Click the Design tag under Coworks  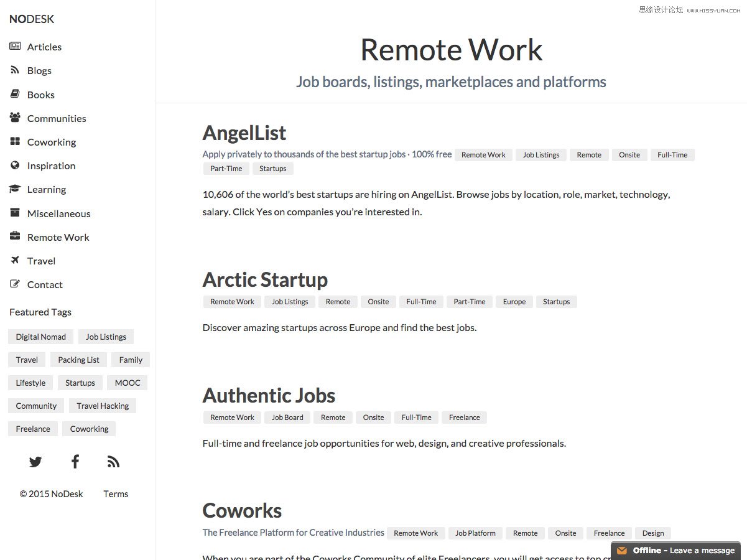point(653,533)
